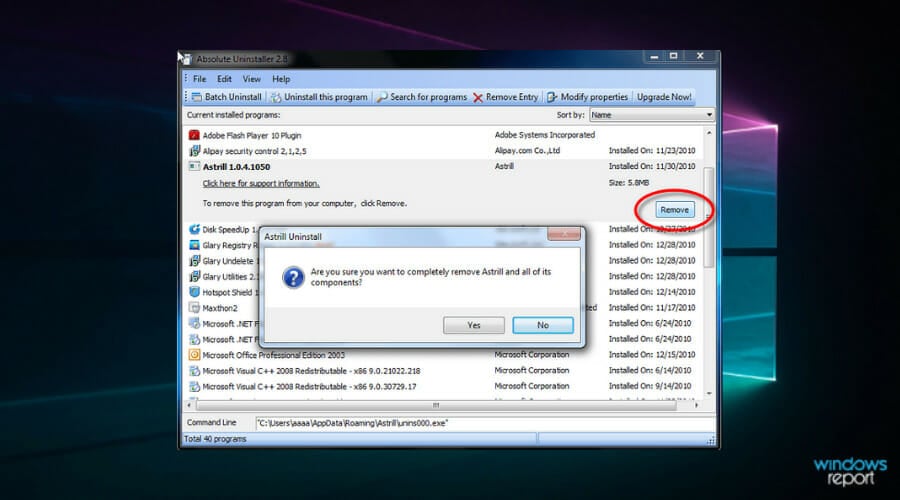900x500 pixels.
Task: Select the Astrill 1.0.4.1050 icon
Action: [194, 166]
